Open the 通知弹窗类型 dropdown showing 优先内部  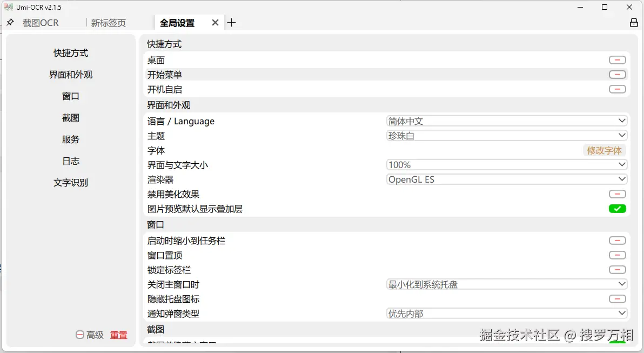[507, 314]
